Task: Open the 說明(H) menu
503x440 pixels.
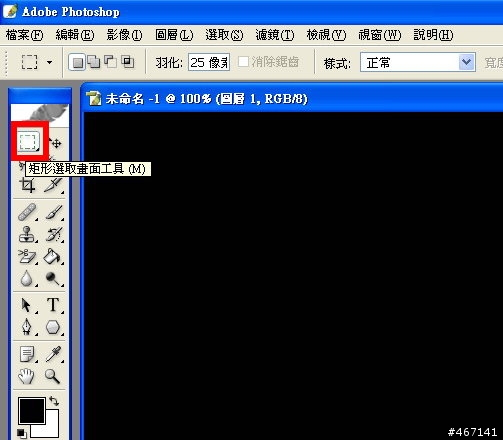Action: 433,35
